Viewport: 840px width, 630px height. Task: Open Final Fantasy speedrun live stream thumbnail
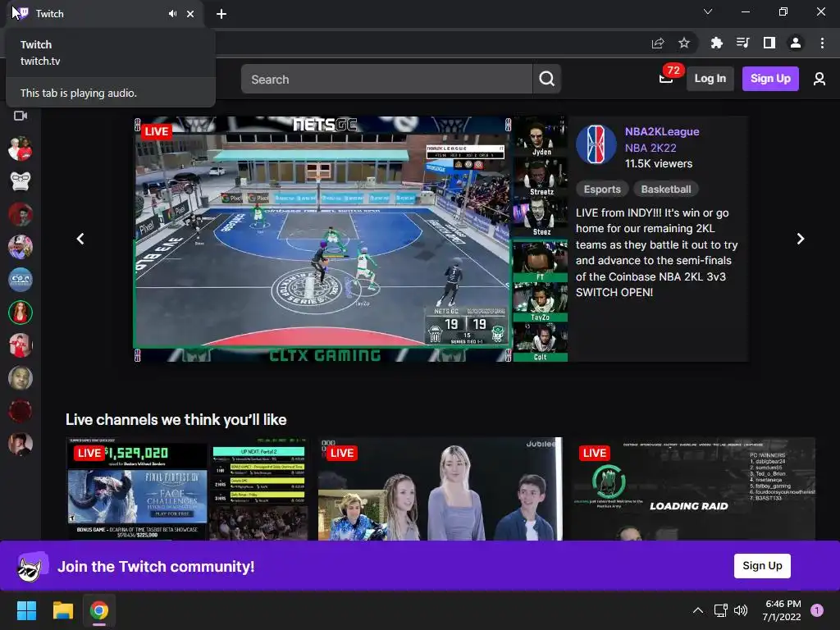[187, 489]
